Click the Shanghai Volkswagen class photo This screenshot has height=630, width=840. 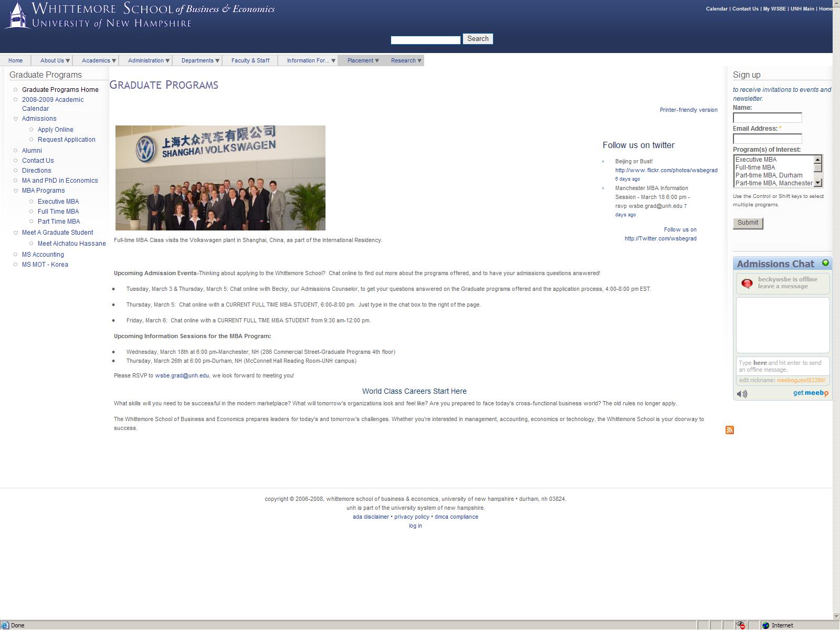point(220,178)
